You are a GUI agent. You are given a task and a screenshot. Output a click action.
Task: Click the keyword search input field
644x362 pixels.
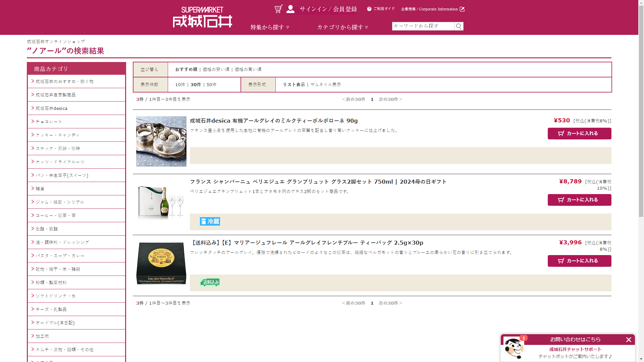pos(423,26)
